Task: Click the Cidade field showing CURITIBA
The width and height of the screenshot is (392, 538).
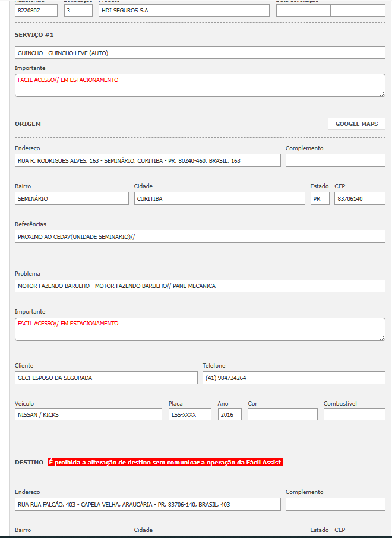Action: (219, 198)
